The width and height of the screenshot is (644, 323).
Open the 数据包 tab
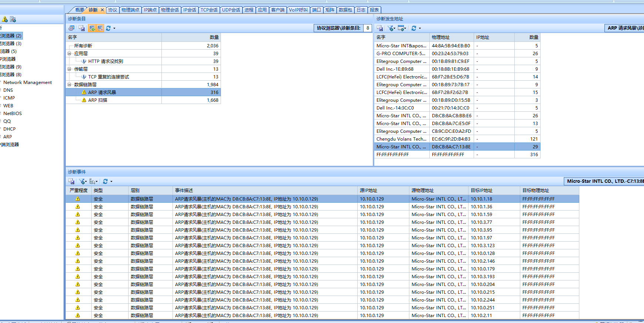click(345, 10)
